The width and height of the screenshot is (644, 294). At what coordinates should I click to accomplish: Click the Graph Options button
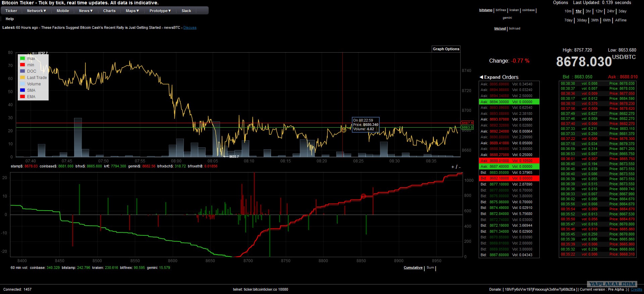click(446, 49)
